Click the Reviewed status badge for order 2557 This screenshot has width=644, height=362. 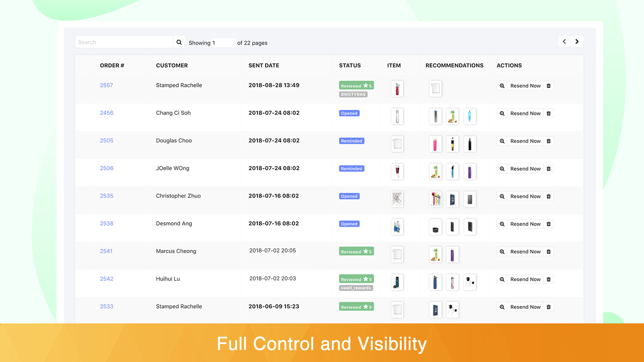(x=356, y=86)
